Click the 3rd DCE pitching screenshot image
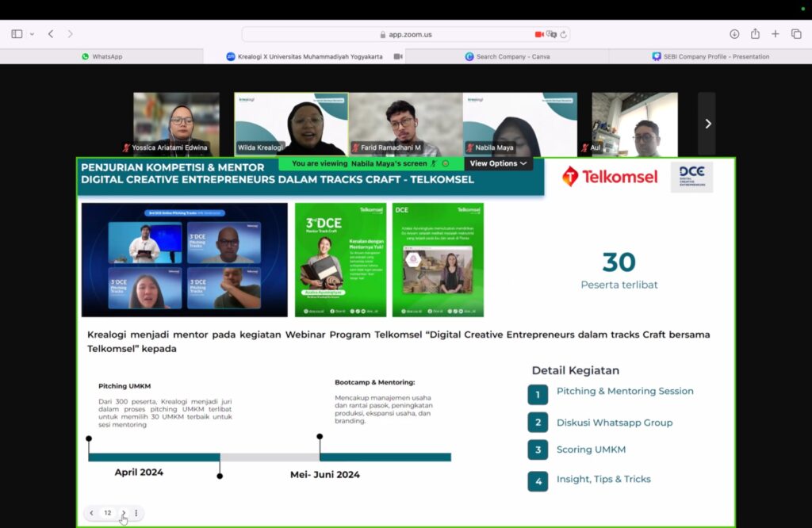Viewport: 812px width, 528px height. tap(184, 260)
